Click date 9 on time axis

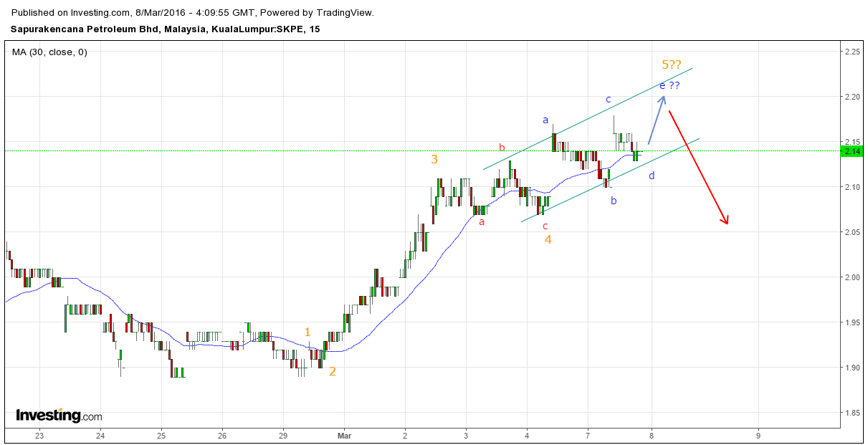pyautogui.click(x=758, y=436)
